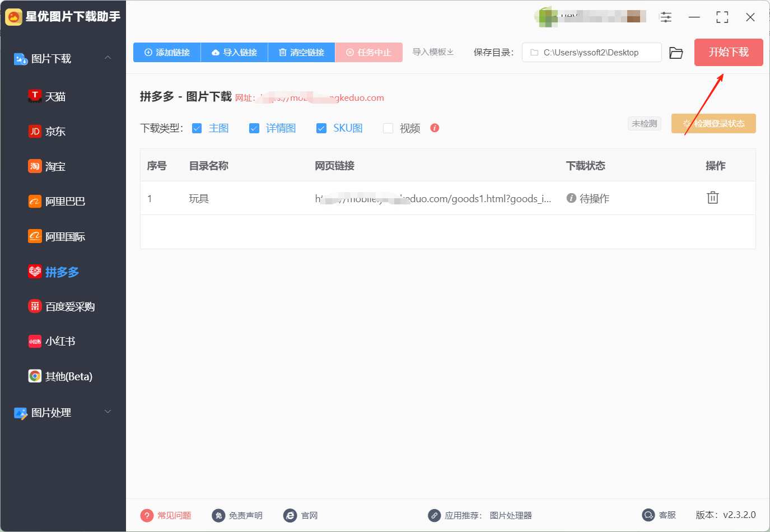
Task: Open 常见问题 help at the bottom
Action: click(166, 515)
